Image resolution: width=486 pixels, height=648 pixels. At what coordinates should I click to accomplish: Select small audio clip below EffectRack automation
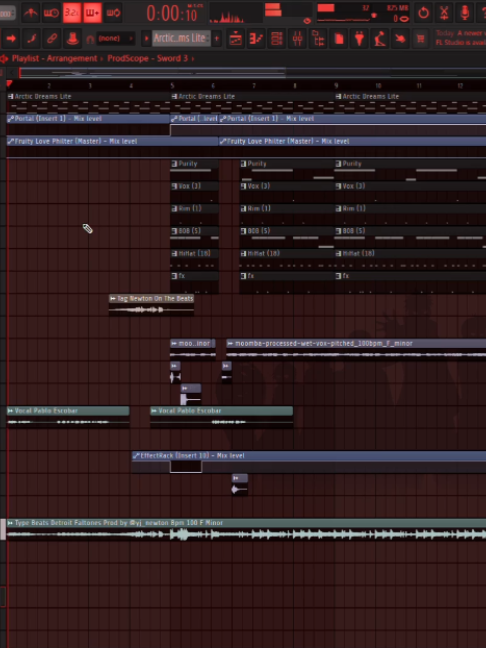point(240,485)
